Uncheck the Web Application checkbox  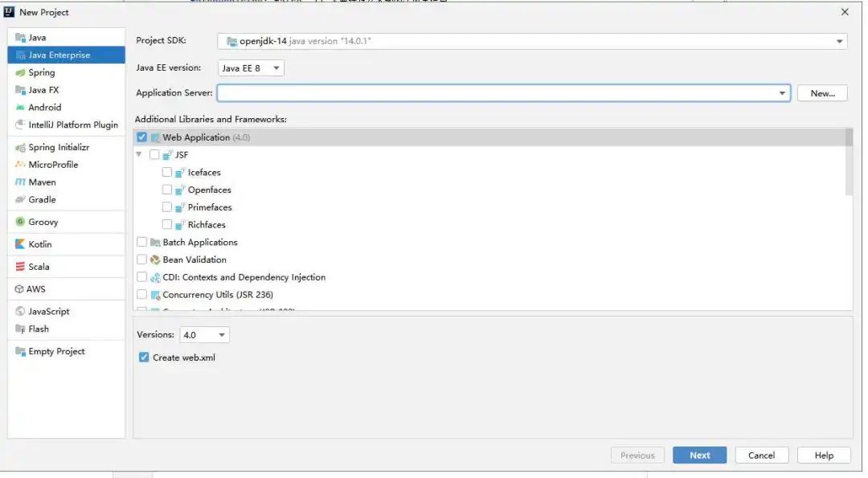141,137
